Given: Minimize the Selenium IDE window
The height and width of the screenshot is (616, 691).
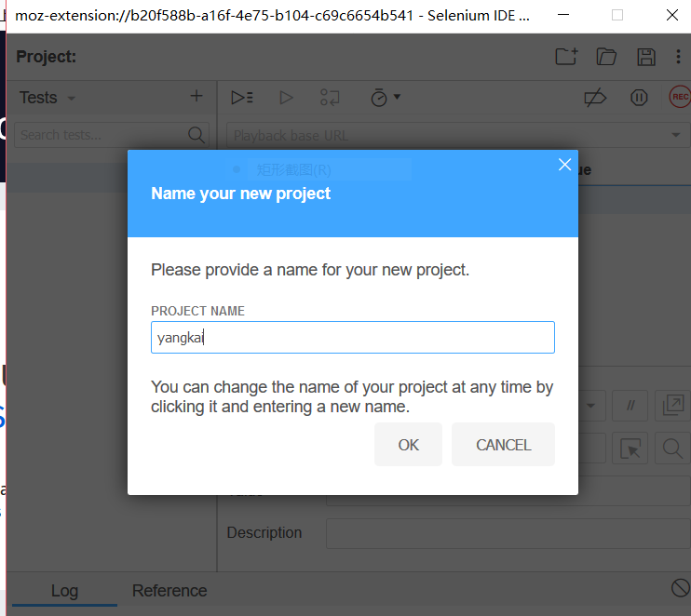Looking at the screenshot, I should point(563,15).
